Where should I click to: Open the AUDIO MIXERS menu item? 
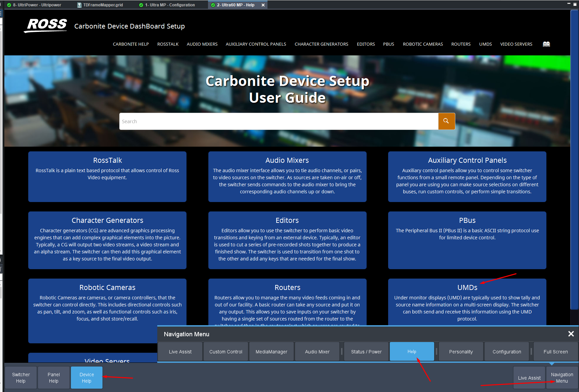point(202,44)
